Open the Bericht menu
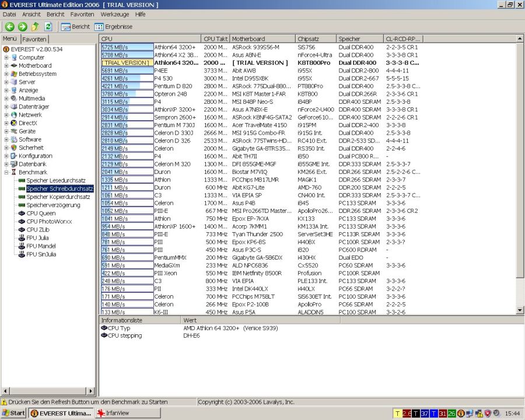525x420 pixels. pos(55,14)
